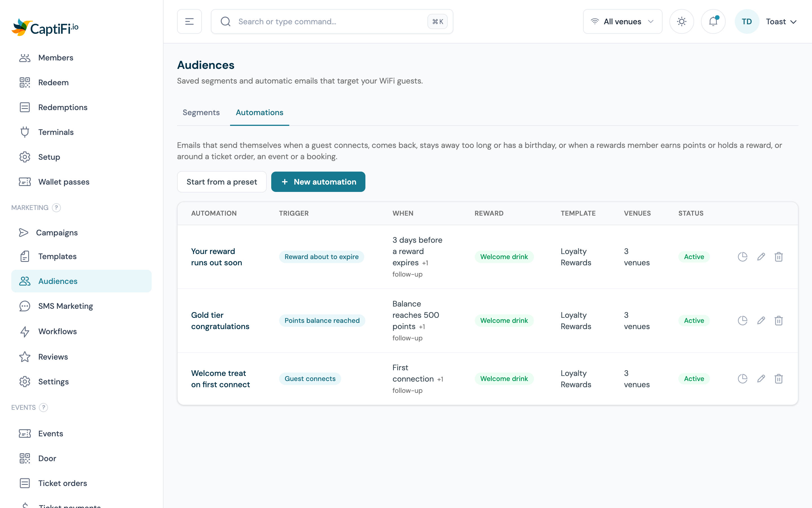Delete Your reward runs out soon automation
The height and width of the screenshot is (508, 812).
coord(778,257)
